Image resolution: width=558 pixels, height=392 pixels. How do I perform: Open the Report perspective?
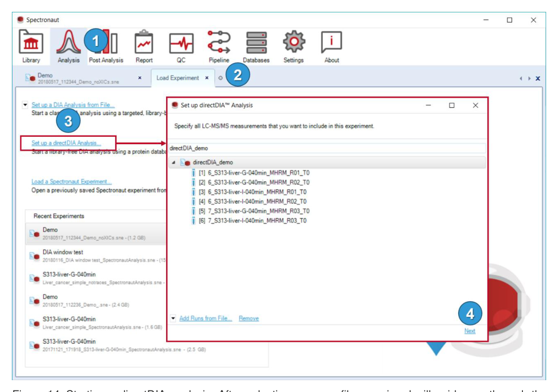[144, 46]
